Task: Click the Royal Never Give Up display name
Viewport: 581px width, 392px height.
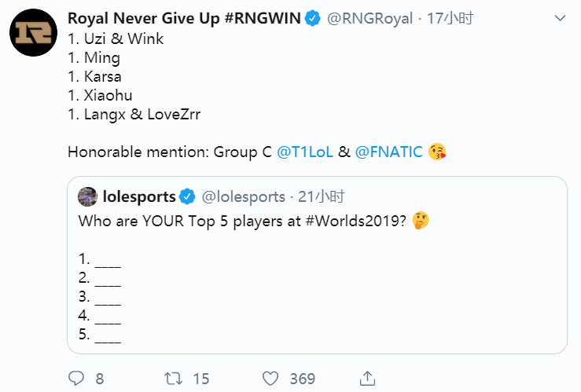Action: click(x=185, y=18)
